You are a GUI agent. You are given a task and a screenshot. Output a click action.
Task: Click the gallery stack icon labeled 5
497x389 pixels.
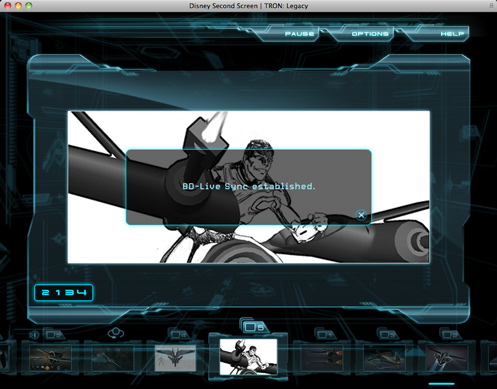253,327
